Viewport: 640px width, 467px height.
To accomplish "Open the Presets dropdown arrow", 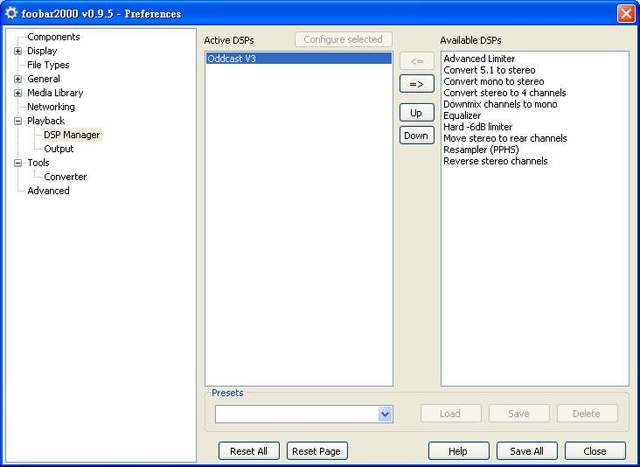I will 385,414.
